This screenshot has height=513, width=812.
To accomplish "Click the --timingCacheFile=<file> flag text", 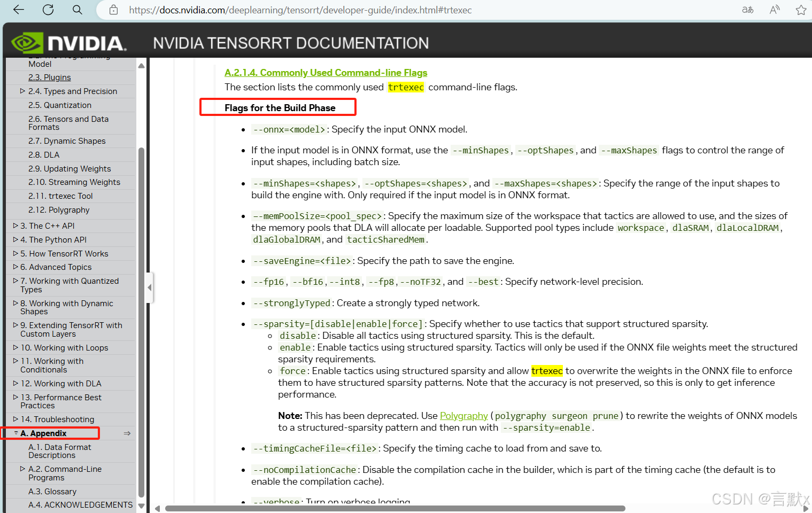I will pos(315,448).
